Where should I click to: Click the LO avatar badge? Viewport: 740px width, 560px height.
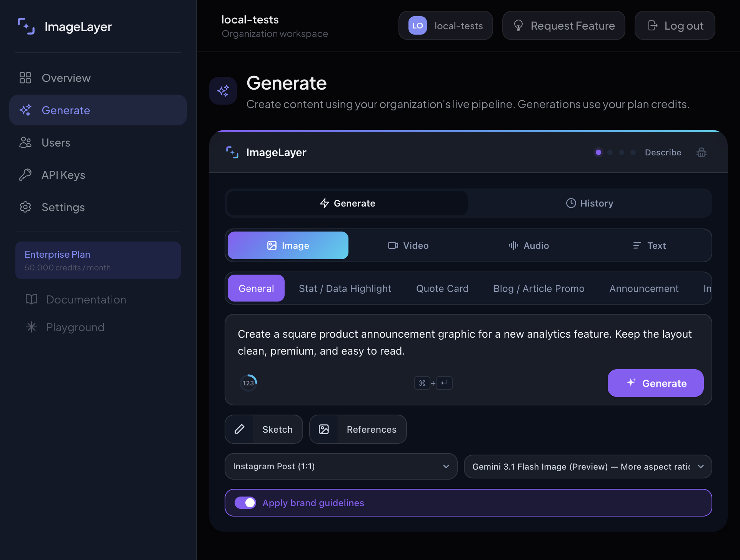[418, 25]
